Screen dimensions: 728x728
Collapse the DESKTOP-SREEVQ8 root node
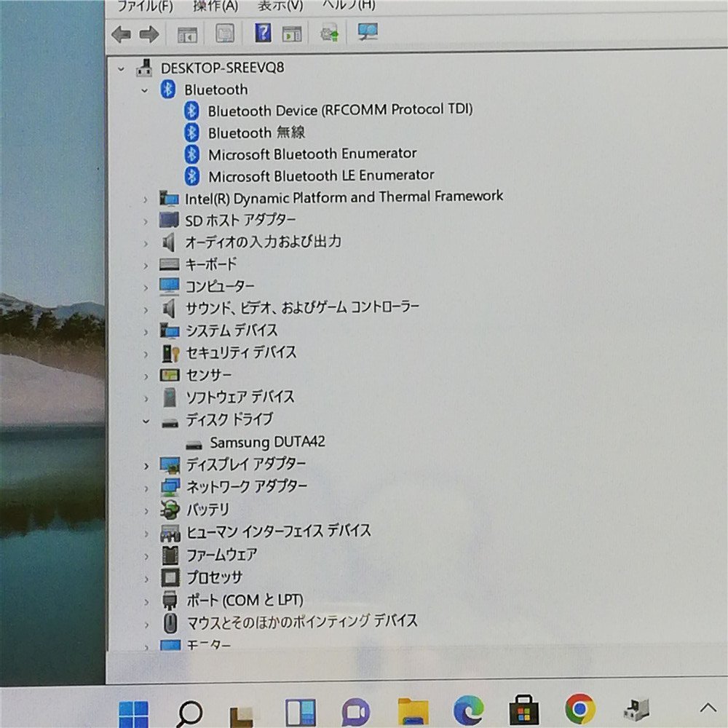click(121, 69)
